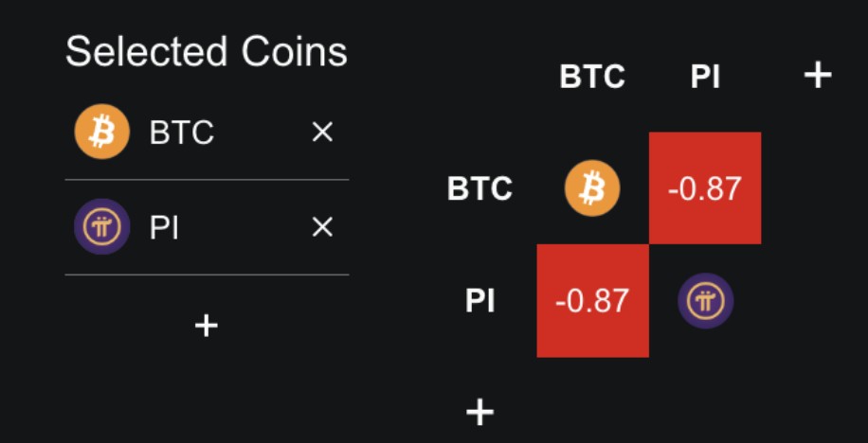The height and width of the screenshot is (443, 868).
Task: Click the divider line between BTC and PI entries
Action: [207, 180]
